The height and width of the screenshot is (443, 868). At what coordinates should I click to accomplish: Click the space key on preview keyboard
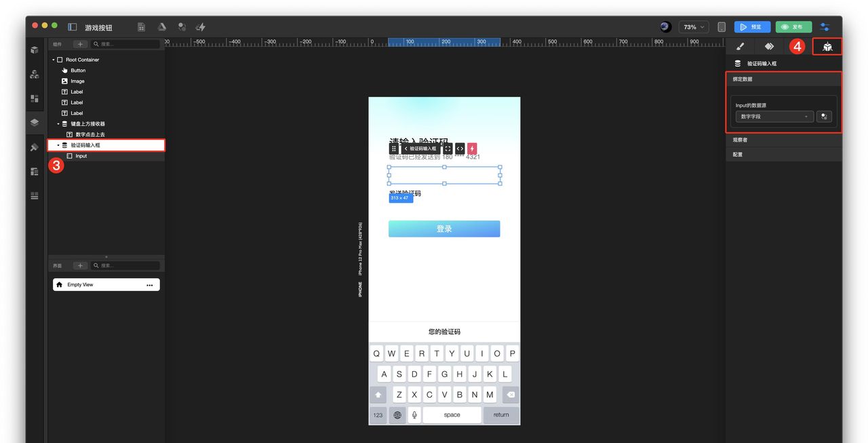tap(452, 415)
